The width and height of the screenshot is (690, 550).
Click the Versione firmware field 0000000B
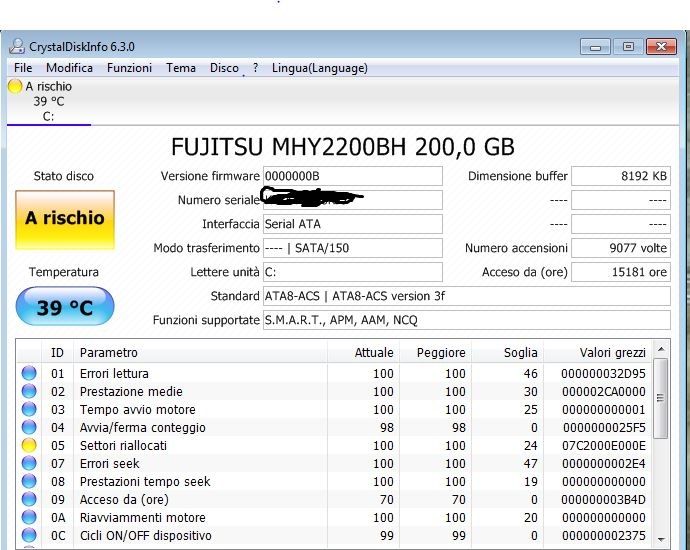[x=352, y=176]
